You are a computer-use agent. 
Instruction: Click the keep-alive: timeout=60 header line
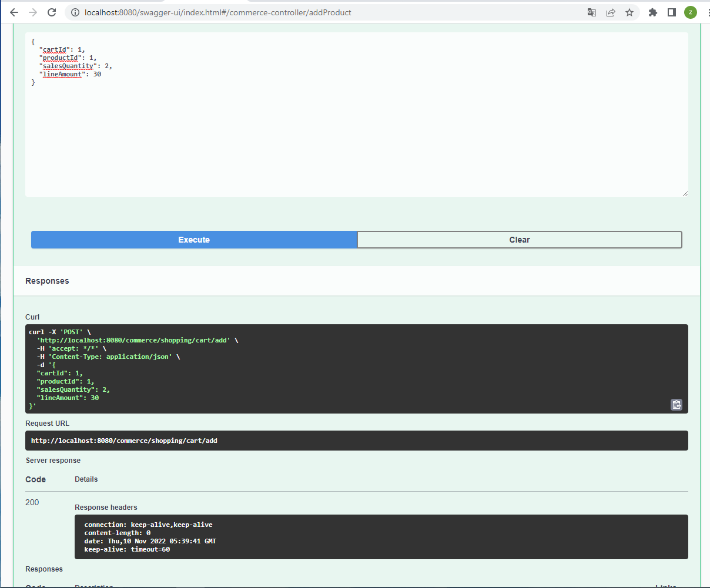pyautogui.click(x=127, y=549)
